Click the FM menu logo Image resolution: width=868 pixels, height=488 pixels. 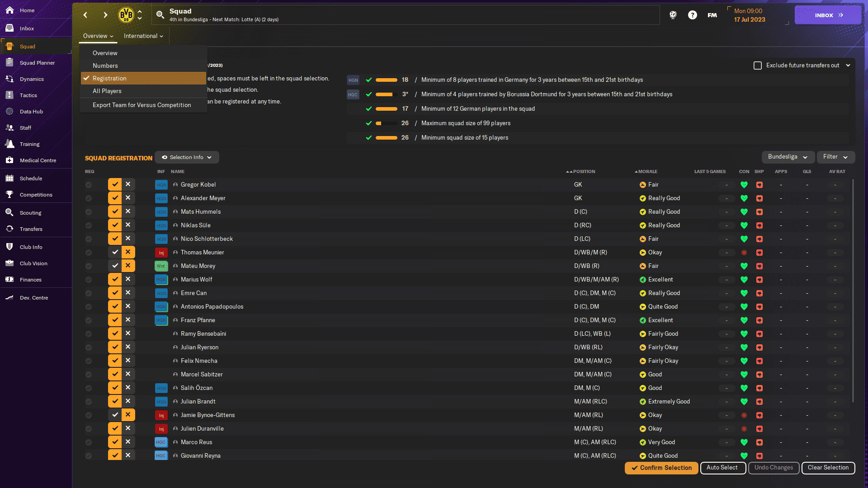point(712,15)
